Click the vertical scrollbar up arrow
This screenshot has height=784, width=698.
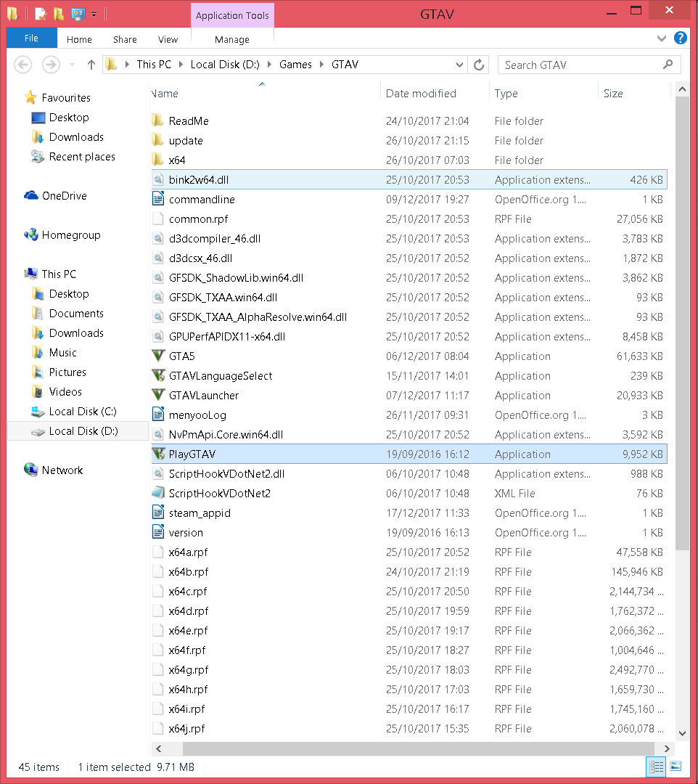point(682,89)
